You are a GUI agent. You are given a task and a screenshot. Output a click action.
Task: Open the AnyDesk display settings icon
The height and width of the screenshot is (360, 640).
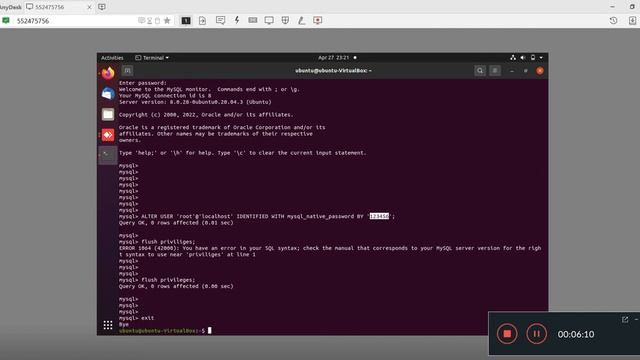point(269,20)
